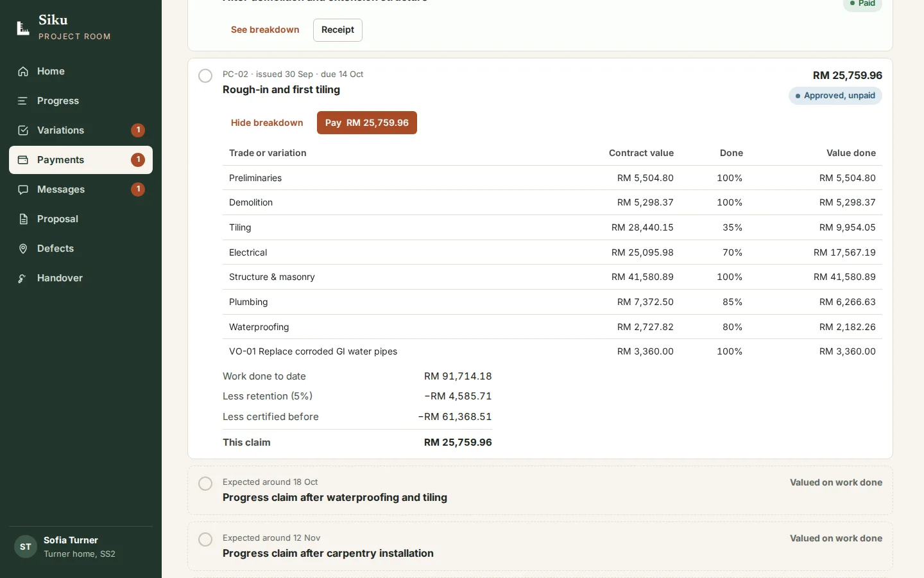Expand See breakdown for the paid claim
The image size is (924, 578).
[x=265, y=30]
